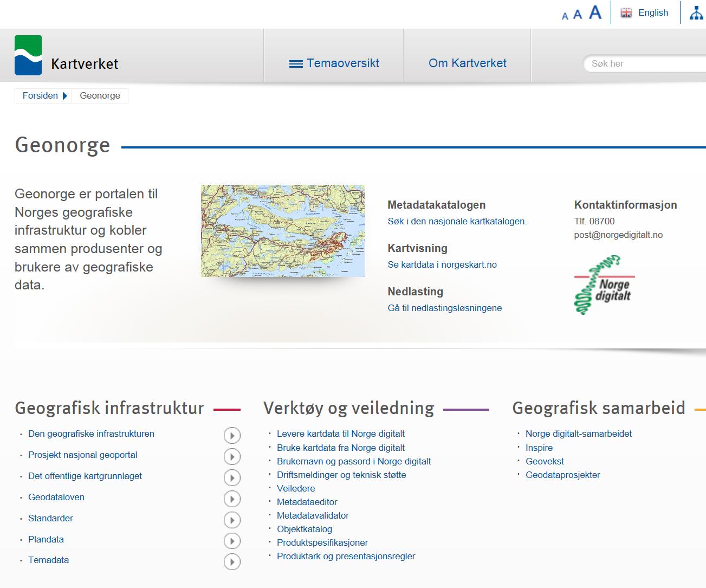Switch language to English
This screenshot has width=706, height=588.
pyautogui.click(x=653, y=12)
